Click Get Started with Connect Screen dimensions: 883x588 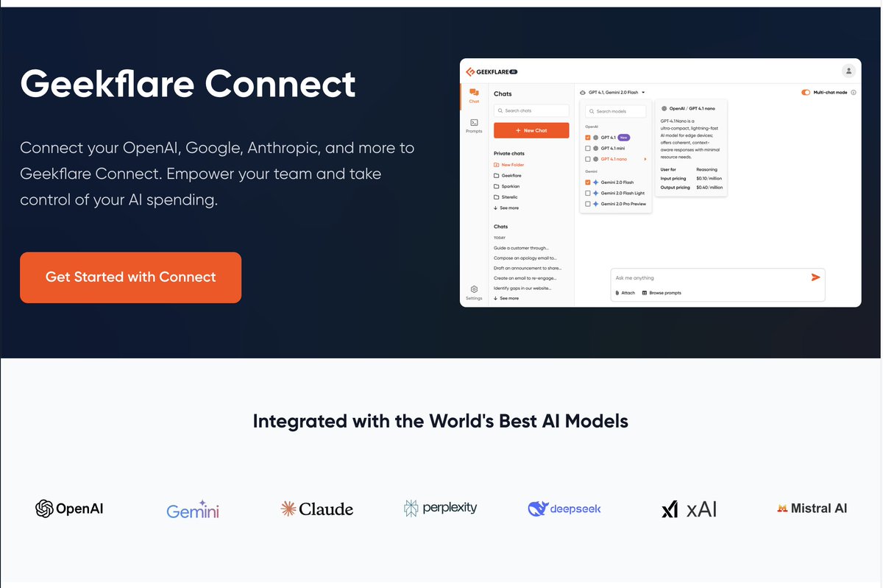pyautogui.click(x=130, y=277)
